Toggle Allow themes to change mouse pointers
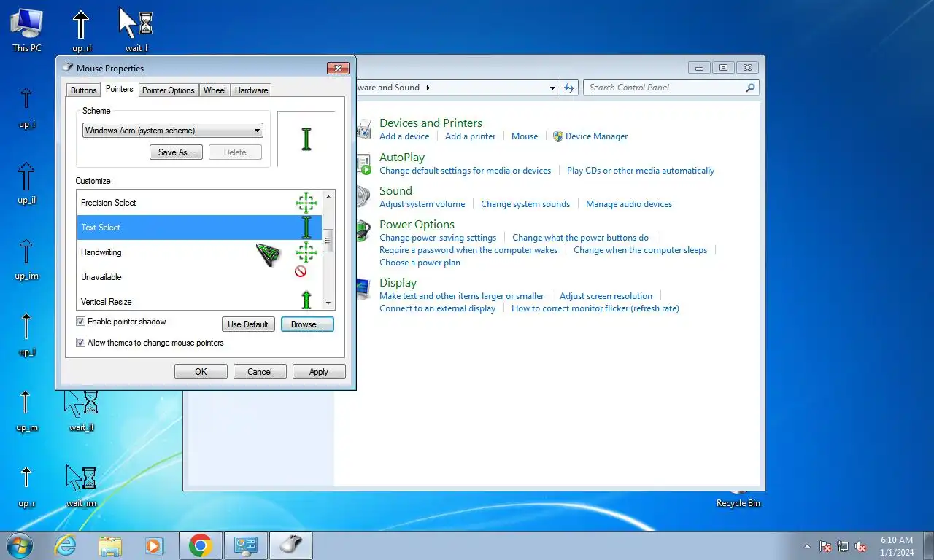This screenshot has width=934, height=560. [x=80, y=343]
